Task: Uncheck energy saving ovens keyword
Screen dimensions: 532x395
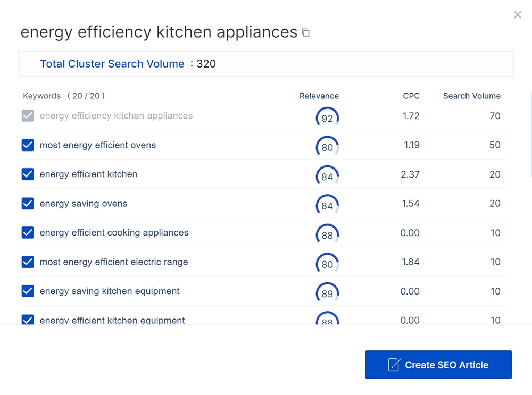Action: click(x=28, y=204)
